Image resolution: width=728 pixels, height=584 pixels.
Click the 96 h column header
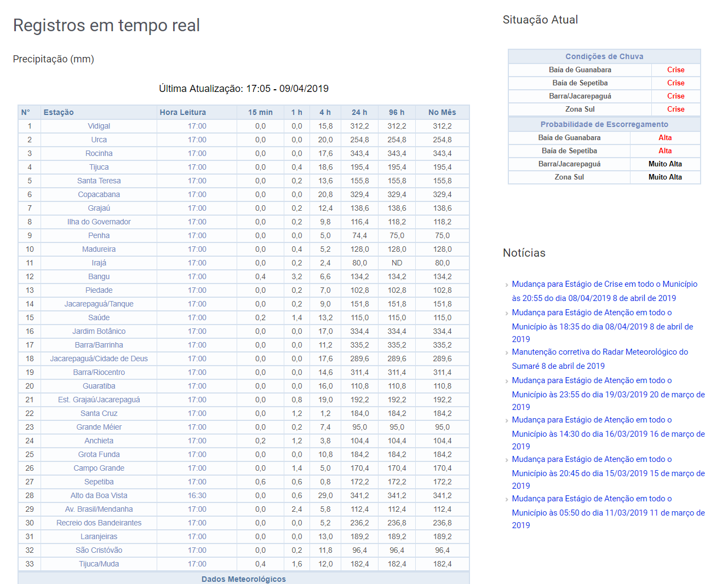click(x=397, y=112)
